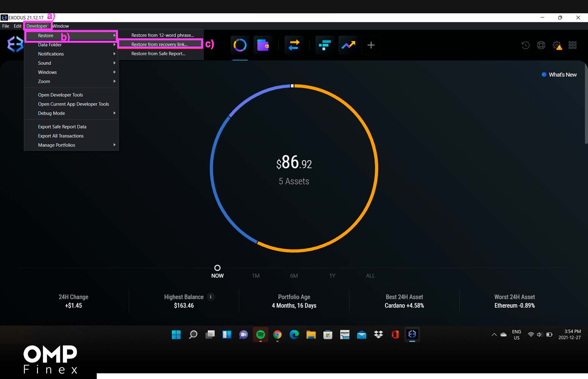This screenshot has width=588, height=379.
Task: Select the 6M timeline range
Action: point(294,276)
